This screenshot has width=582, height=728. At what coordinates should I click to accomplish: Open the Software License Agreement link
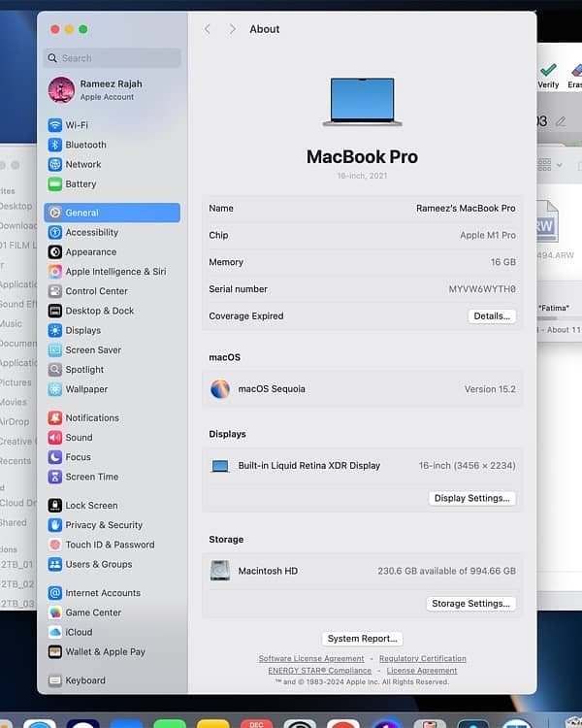pyautogui.click(x=311, y=658)
